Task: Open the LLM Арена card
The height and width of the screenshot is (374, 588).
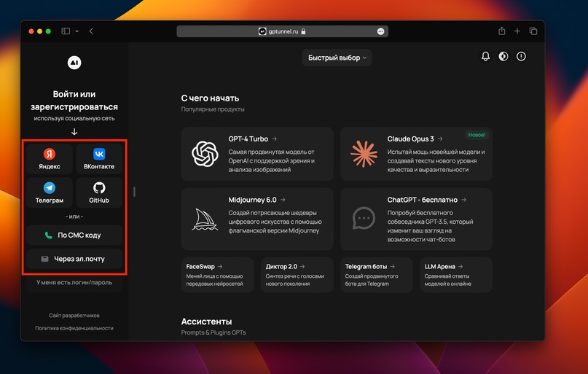Action: 456,275
